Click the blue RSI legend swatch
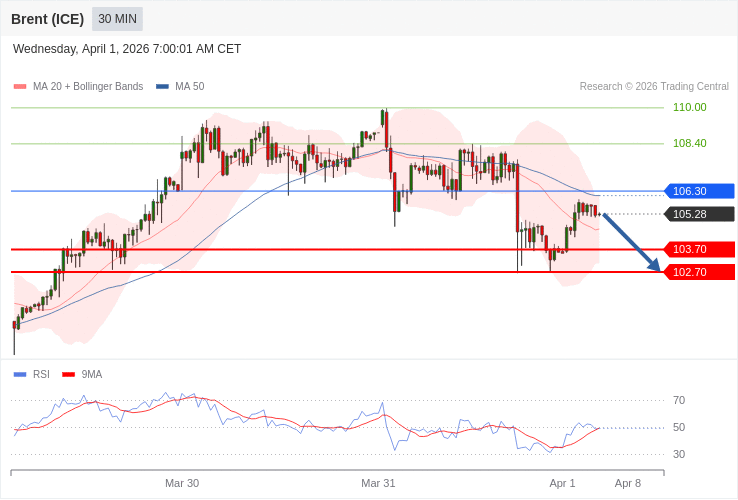Image resolution: width=738 pixels, height=500 pixels. pyautogui.click(x=20, y=375)
